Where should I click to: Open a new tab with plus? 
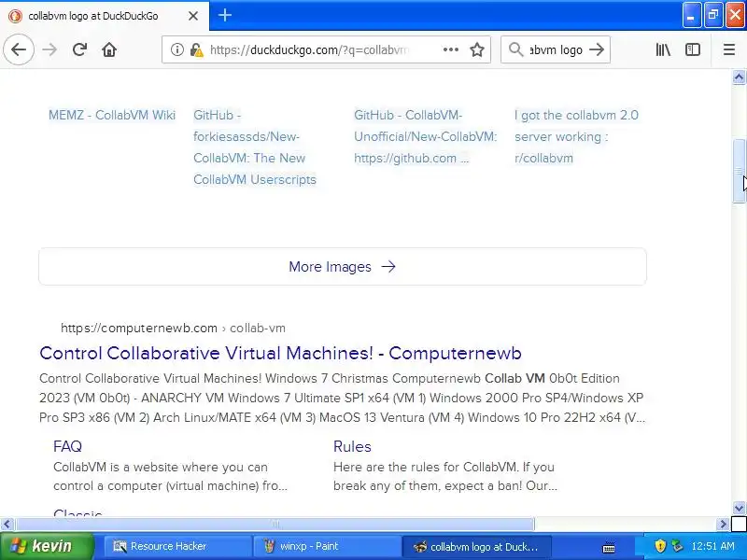225,15
